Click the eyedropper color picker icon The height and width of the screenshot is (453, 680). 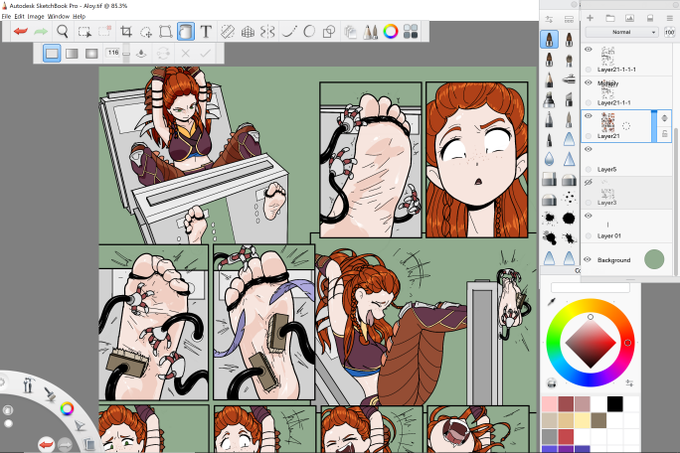[x=551, y=301]
